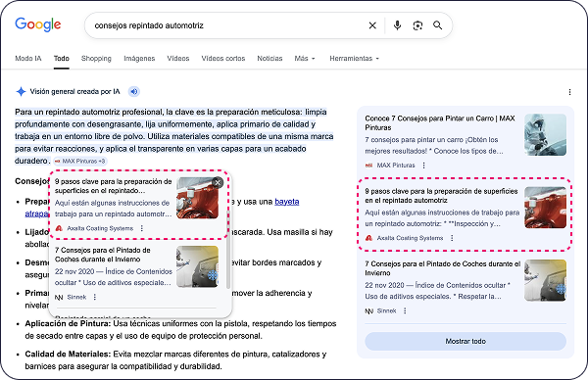
Task: Switch to Noticias tab
Action: [x=269, y=59]
